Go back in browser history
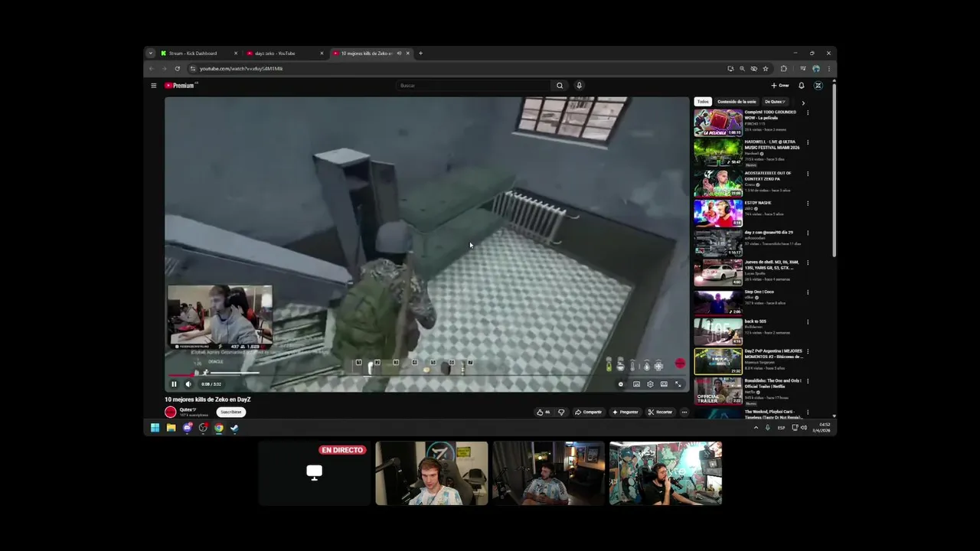The height and width of the screenshot is (551, 980). coord(151,69)
